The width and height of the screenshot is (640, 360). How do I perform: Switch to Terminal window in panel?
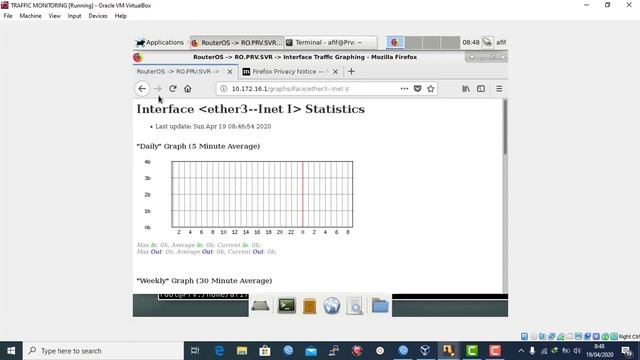point(331,42)
